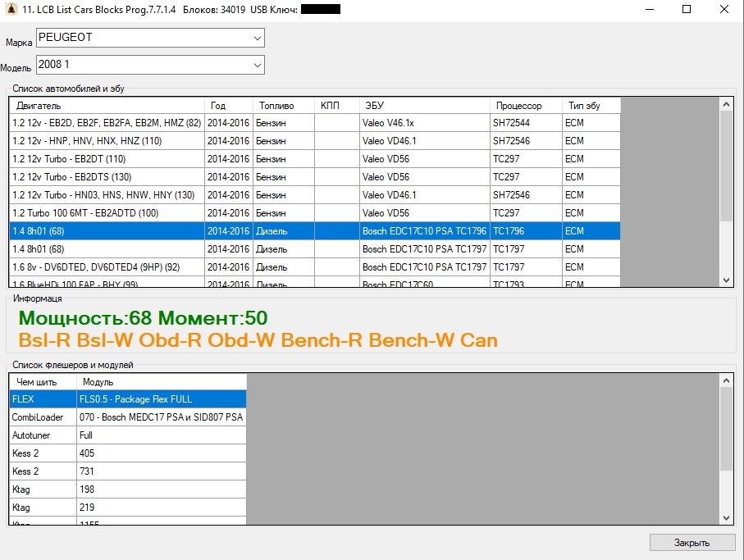Click the КПП column header
Viewport: 744px width, 560px height.
(337, 105)
